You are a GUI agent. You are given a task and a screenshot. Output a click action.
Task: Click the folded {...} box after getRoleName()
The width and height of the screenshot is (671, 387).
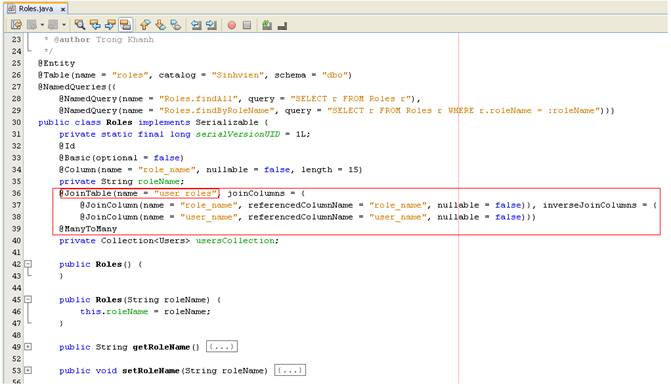point(222,347)
